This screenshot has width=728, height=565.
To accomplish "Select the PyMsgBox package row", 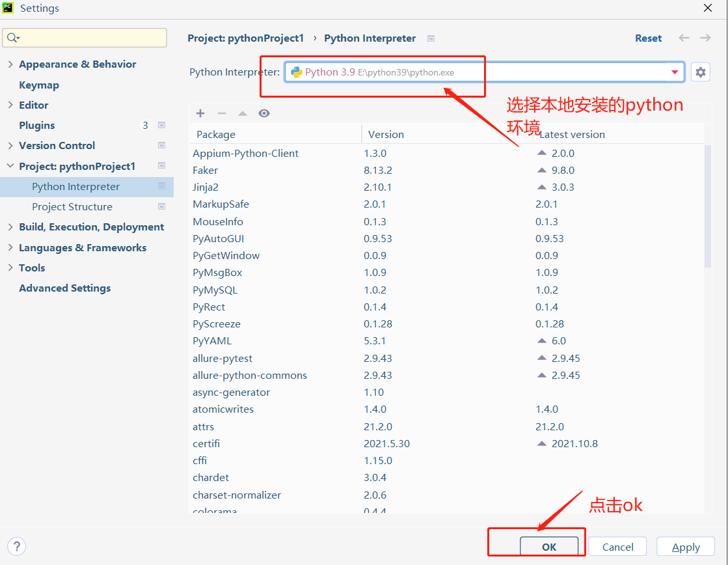I will [447, 272].
